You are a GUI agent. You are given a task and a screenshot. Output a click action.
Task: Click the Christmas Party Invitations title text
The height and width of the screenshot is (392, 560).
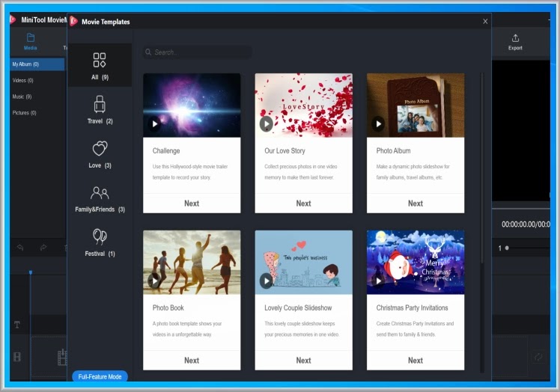412,307
